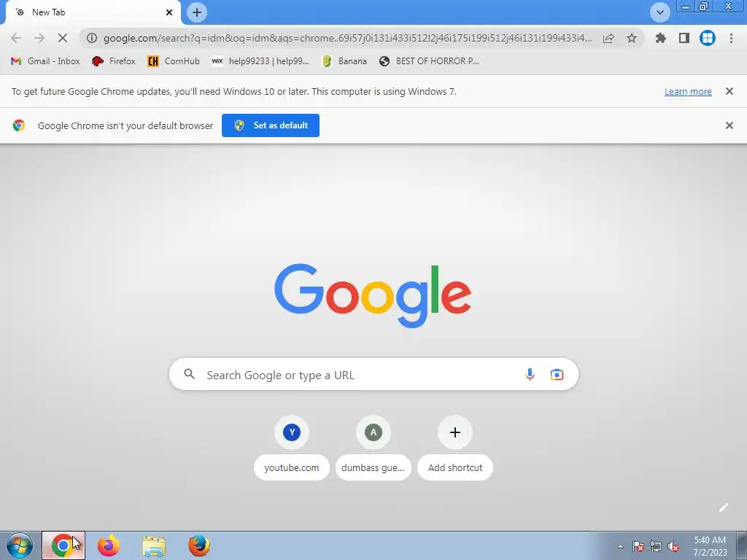Screen dimensions: 747x560
Task: Add shortcut to new tab page
Action: tap(455, 448)
